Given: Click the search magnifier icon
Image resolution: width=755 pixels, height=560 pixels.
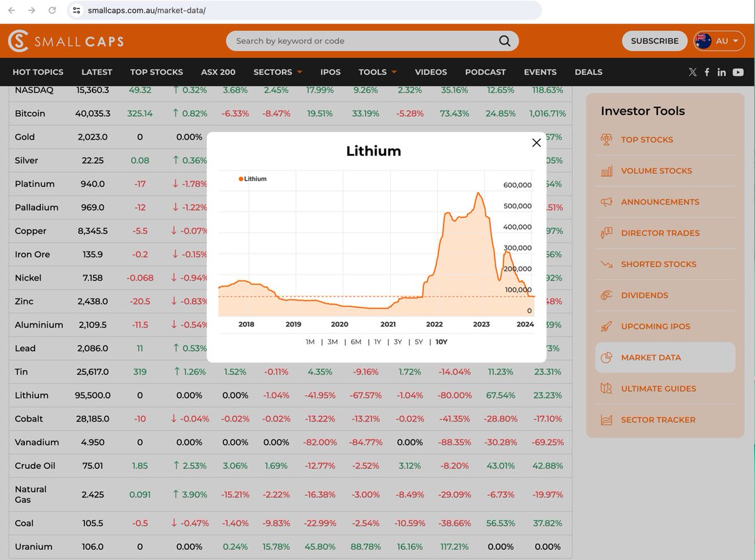Looking at the screenshot, I should coord(505,41).
